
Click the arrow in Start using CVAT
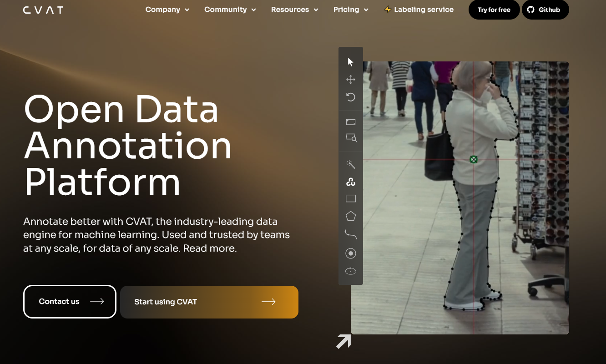click(x=268, y=301)
